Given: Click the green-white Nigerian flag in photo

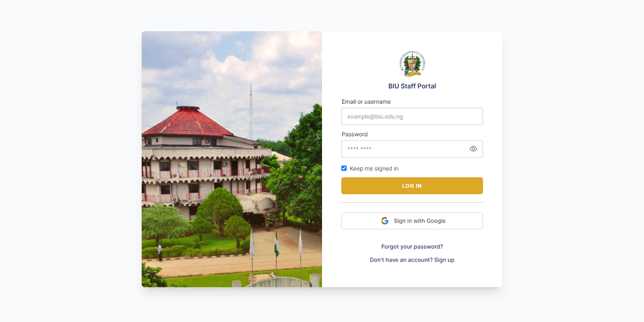Looking at the screenshot, I should coord(276,244).
